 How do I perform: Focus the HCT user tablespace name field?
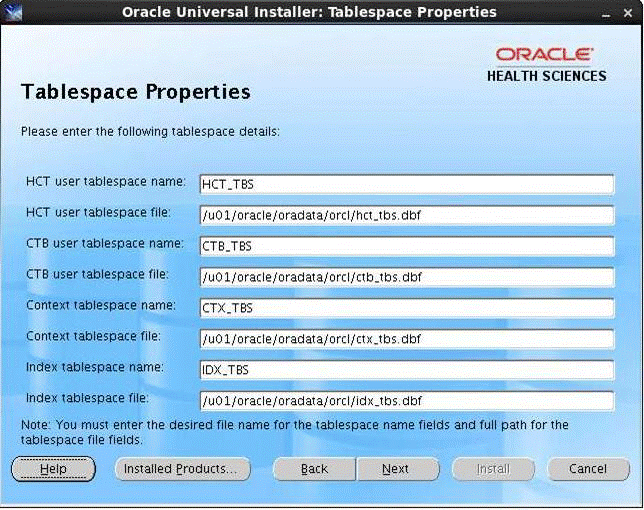(407, 184)
